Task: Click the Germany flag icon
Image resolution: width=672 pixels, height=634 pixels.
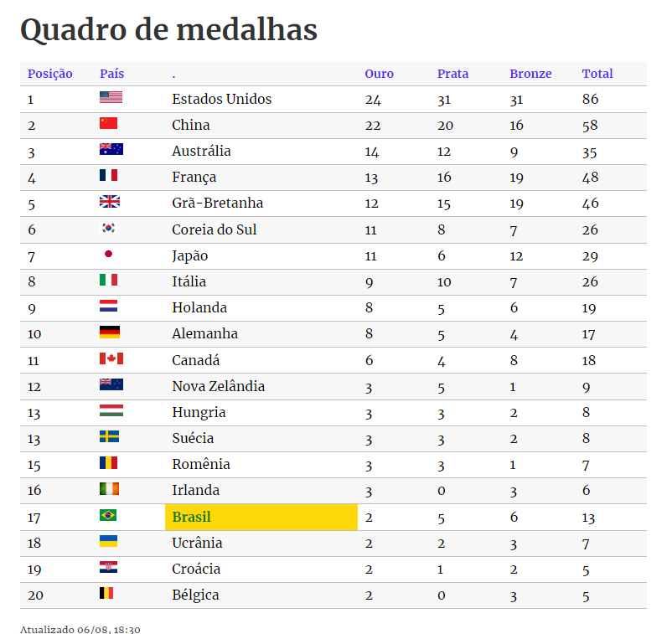Action: point(110,332)
